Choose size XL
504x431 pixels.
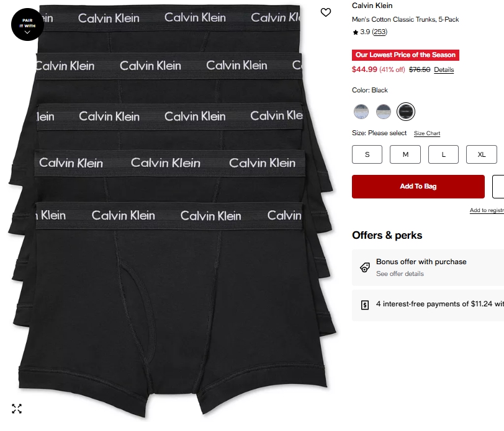(x=482, y=154)
